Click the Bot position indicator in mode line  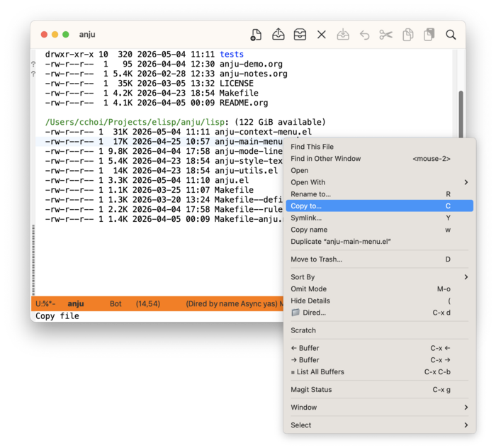point(115,303)
